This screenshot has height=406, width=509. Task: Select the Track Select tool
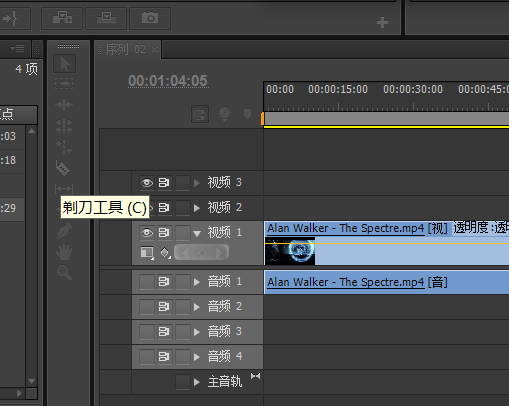[64, 83]
